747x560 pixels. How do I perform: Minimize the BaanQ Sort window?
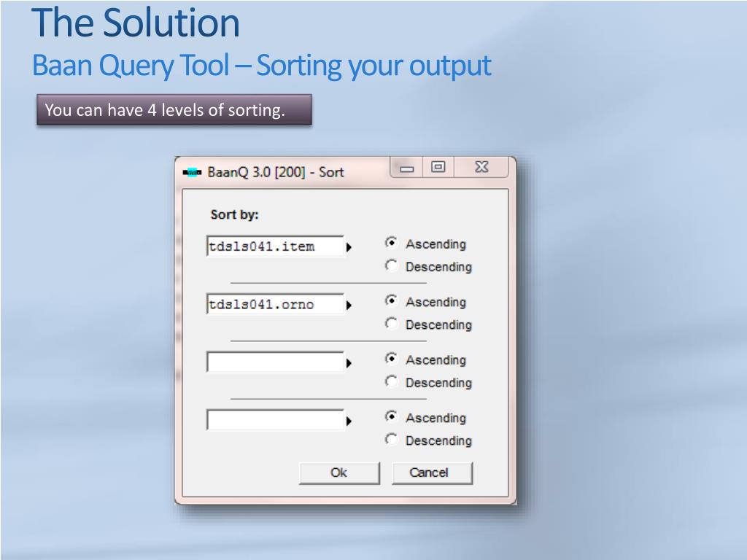click(x=406, y=168)
